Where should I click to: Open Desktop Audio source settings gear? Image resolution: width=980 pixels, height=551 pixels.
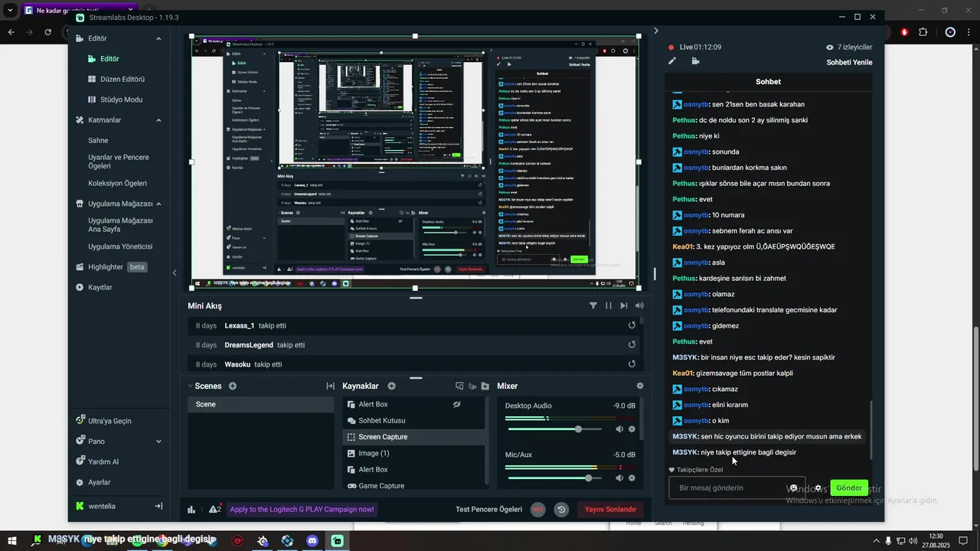click(x=632, y=429)
